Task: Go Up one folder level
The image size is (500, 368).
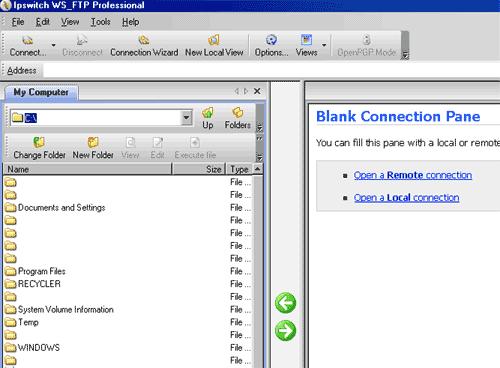Action: [208, 118]
